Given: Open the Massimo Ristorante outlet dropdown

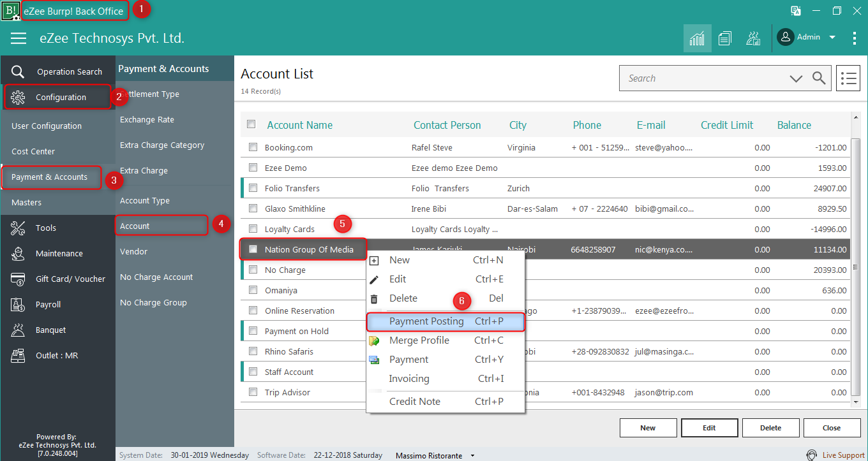Looking at the screenshot, I should click(473, 456).
